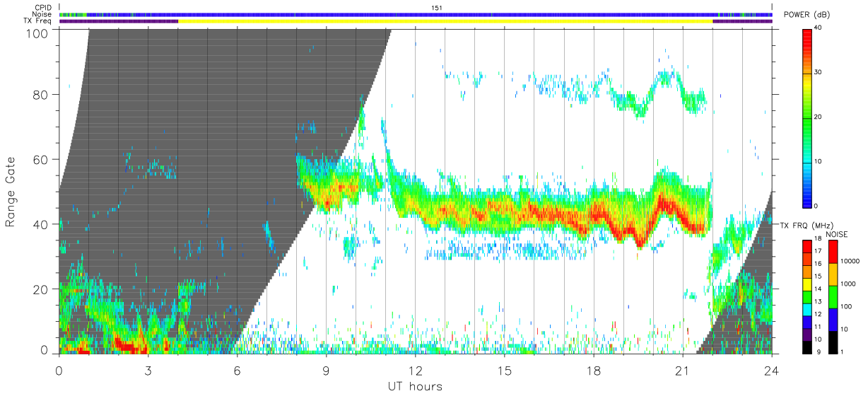
Task: Click the yellow segment of the TX Freq strip
Action: 445,21
